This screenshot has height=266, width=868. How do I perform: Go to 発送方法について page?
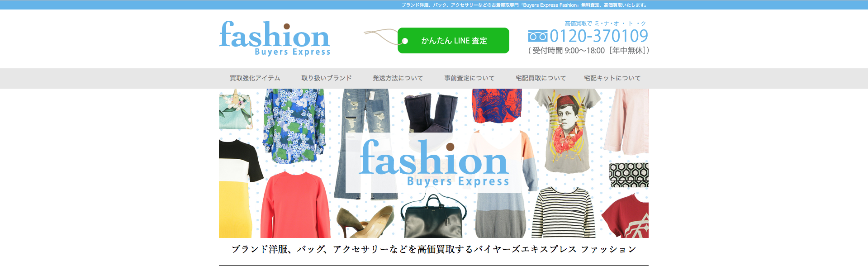pyautogui.click(x=398, y=78)
